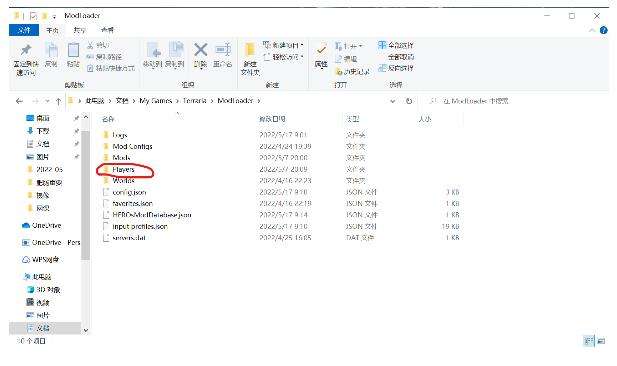This screenshot has height=366, width=617.
Task: Open the address bar history dropdown
Action: [392, 101]
